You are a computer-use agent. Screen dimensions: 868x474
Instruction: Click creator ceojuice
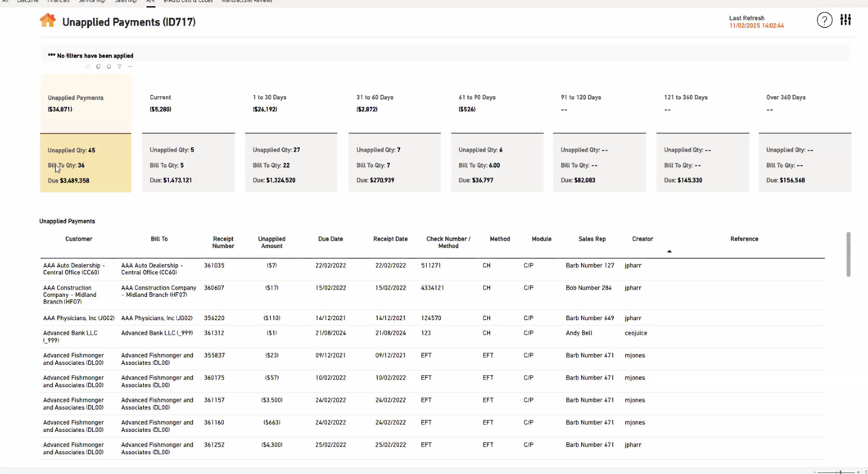point(636,333)
